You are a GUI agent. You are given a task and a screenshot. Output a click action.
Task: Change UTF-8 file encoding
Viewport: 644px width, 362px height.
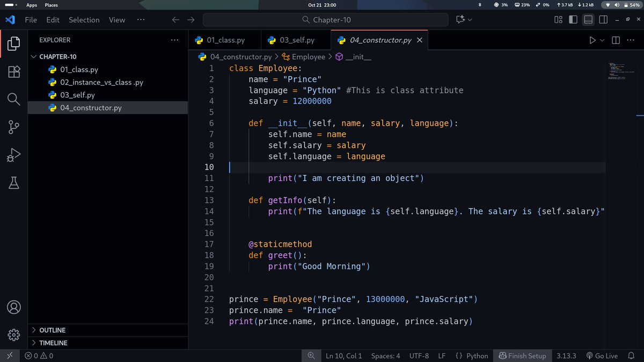click(x=419, y=356)
